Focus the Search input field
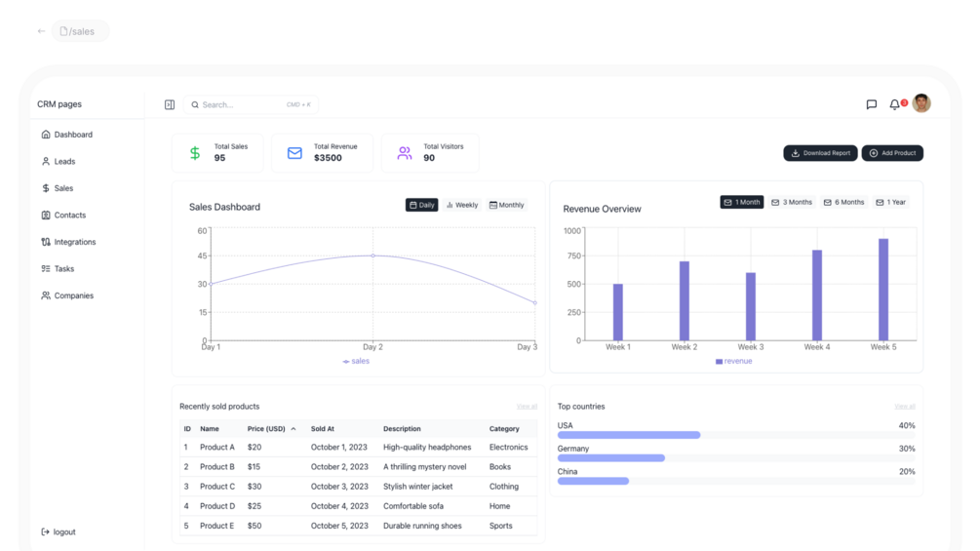Viewport: 980px width, 551px height. click(251, 105)
